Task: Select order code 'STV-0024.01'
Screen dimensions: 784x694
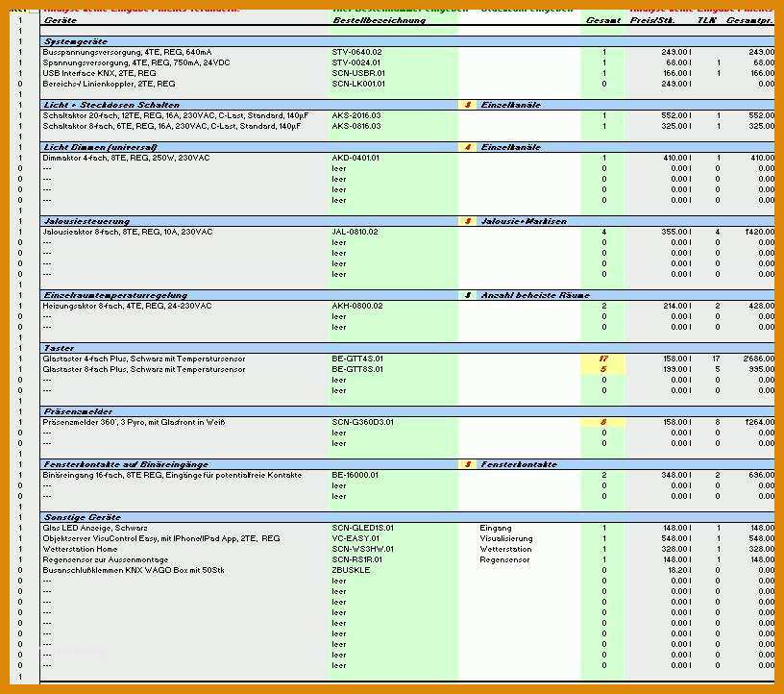Action: pos(355,62)
